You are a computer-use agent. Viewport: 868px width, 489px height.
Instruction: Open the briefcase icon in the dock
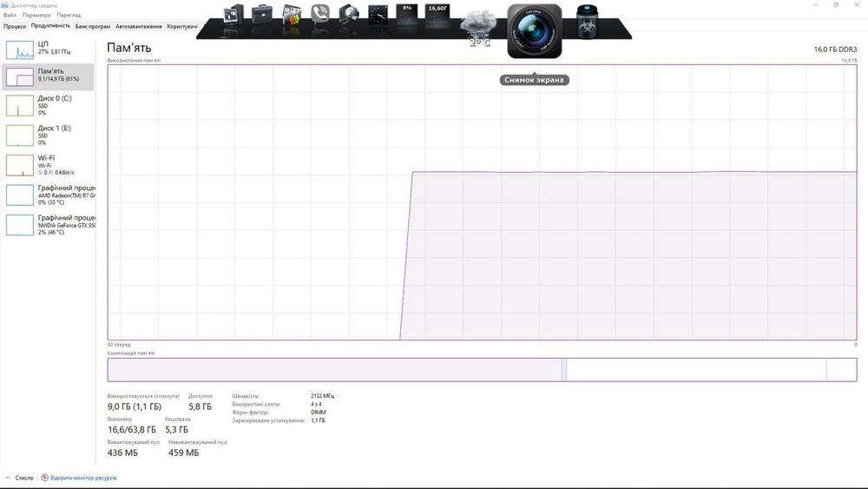point(262,15)
